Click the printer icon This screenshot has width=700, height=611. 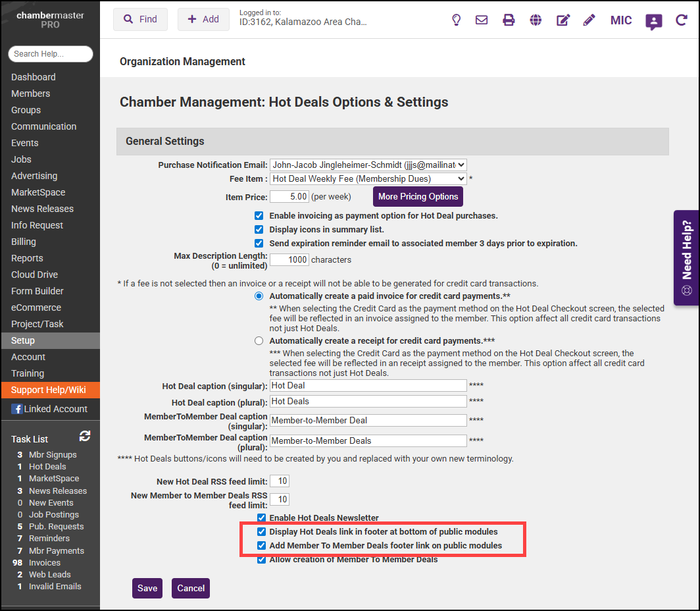(x=509, y=20)
